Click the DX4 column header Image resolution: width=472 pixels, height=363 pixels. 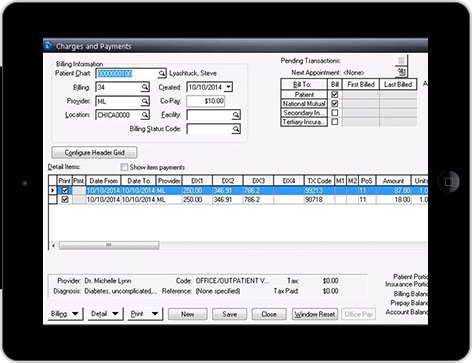289,181
